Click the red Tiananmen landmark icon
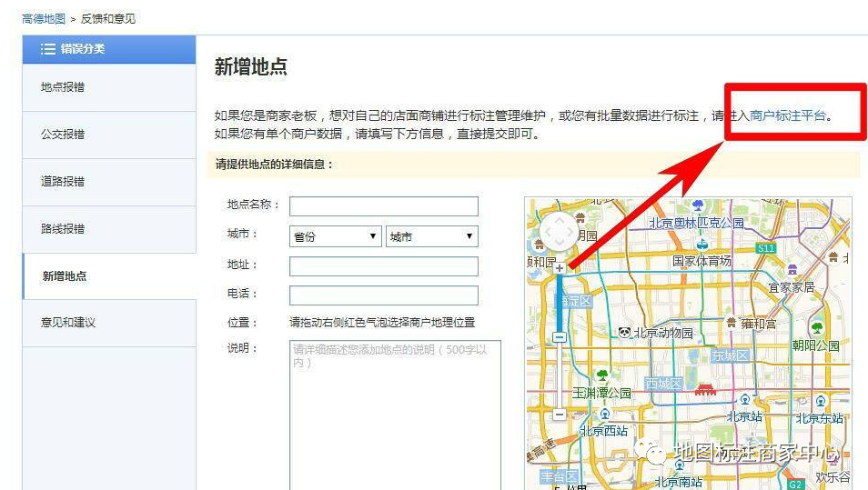 click(705, 389)
